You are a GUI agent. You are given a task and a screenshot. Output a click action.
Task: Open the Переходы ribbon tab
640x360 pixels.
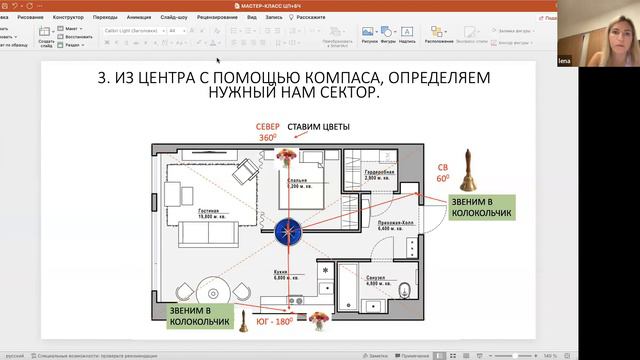click(105, 17)
